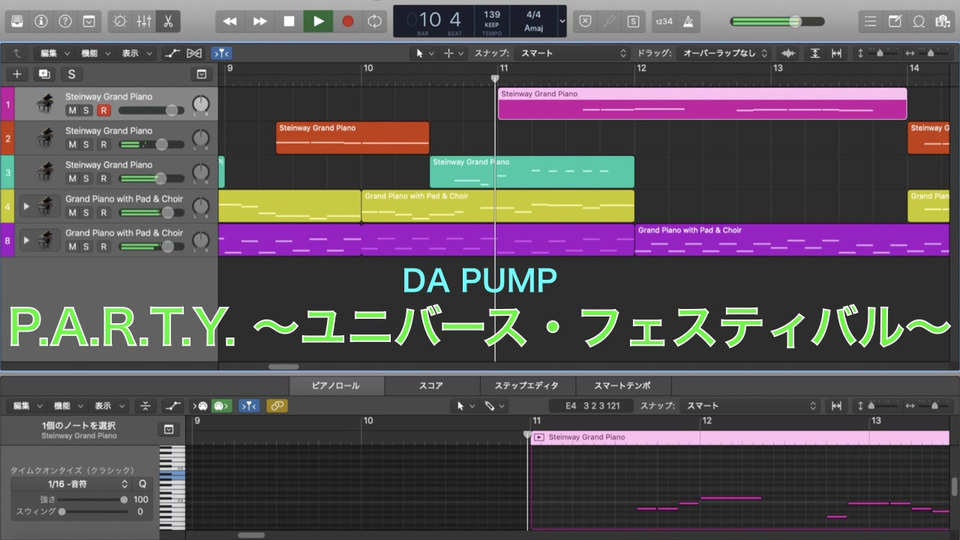The width and height of the screenshot is (960, 540).
Task: Open the piano roll 表示 menu
Action: point(109,406)
